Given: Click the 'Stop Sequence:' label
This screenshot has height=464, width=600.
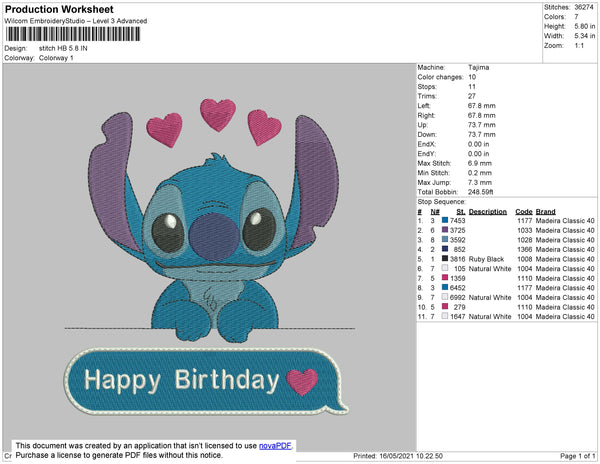Looking at the screenshot, I should (442, 202).
